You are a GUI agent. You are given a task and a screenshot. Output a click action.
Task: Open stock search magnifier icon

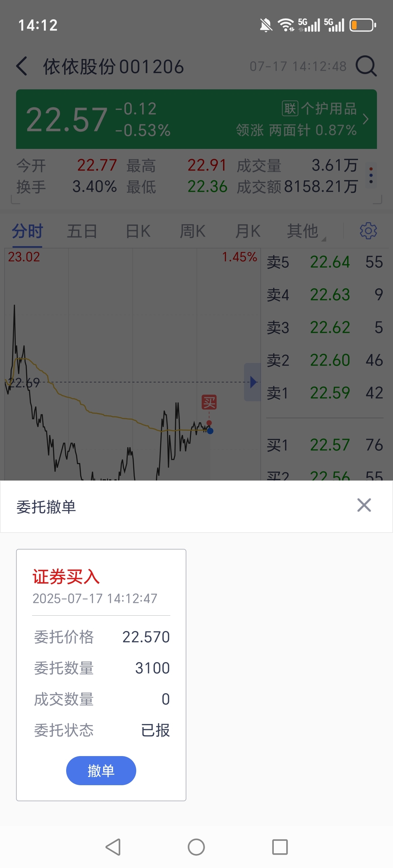click(366, 66)
